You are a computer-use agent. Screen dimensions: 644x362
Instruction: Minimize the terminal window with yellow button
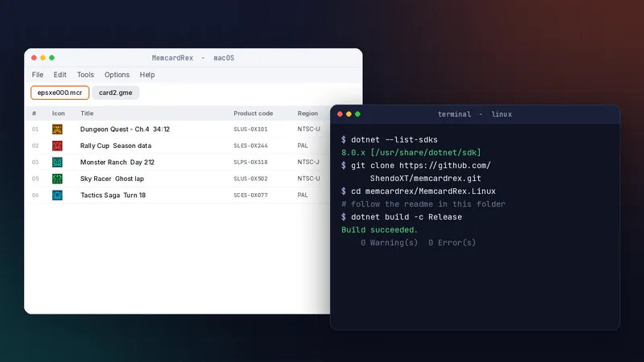click(x=349, y=114)
